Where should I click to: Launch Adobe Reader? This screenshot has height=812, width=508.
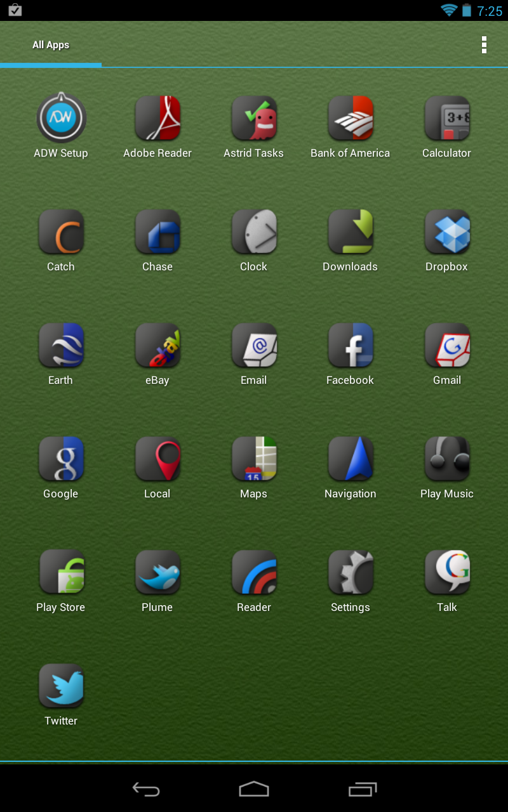(x=157, y=118)
